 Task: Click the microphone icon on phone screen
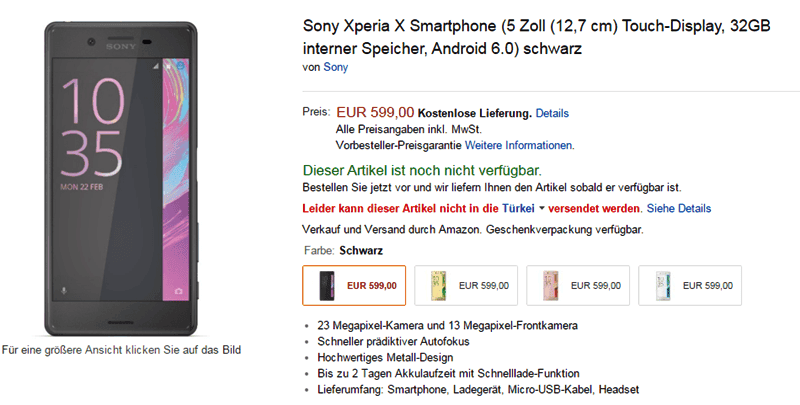pos(66,290)
